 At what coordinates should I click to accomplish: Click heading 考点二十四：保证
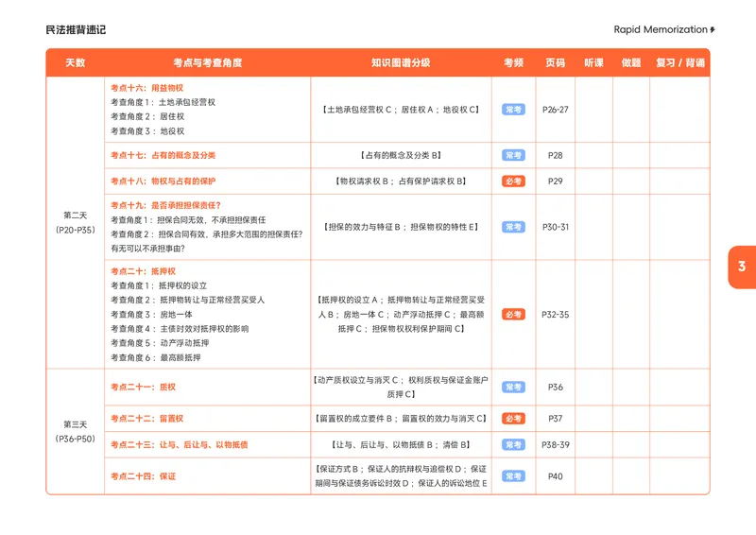144,476
